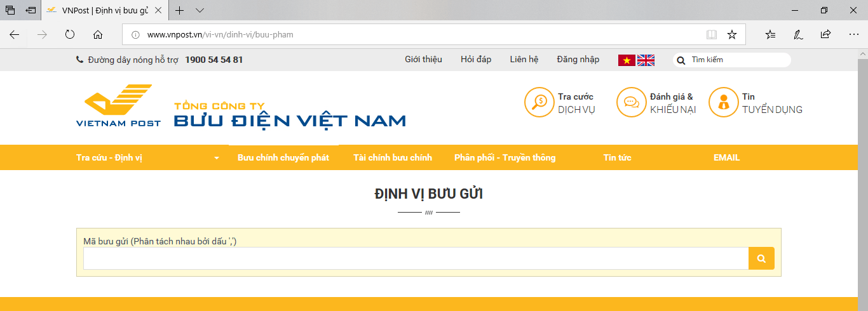The image size is (868, 311).
Task: Click the Share page icon
Action: (825, 34)
